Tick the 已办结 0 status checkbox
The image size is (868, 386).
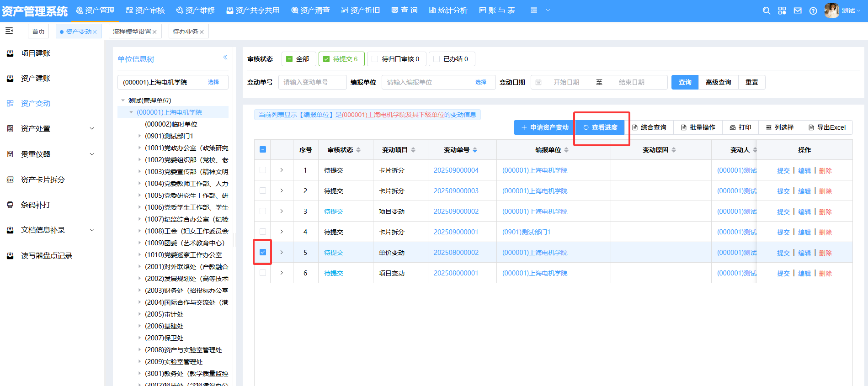[437, 59]
